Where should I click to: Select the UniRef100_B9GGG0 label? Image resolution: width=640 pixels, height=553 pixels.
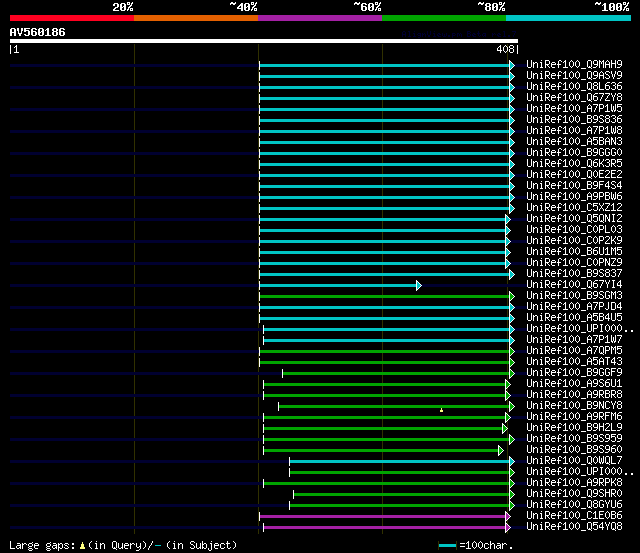574,153
